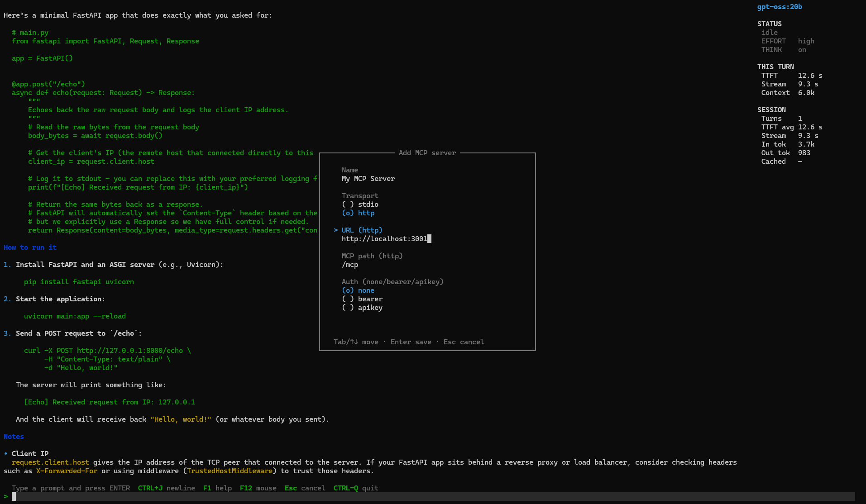The width and height of the screenshot is (866, 504).
Task: Click the '[Echo] Received request from IP: 127.0.0.1' line
Action: click(110, 402)
